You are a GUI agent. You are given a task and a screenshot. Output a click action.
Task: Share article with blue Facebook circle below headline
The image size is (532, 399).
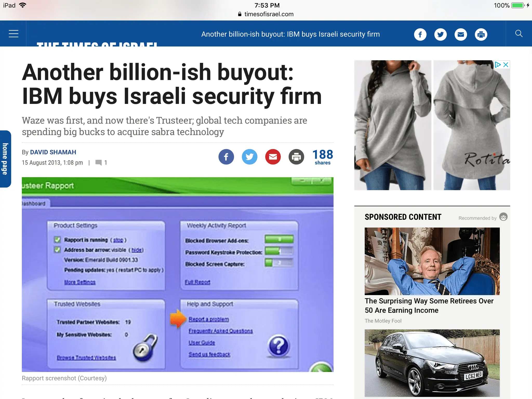(x=226, y=157)
